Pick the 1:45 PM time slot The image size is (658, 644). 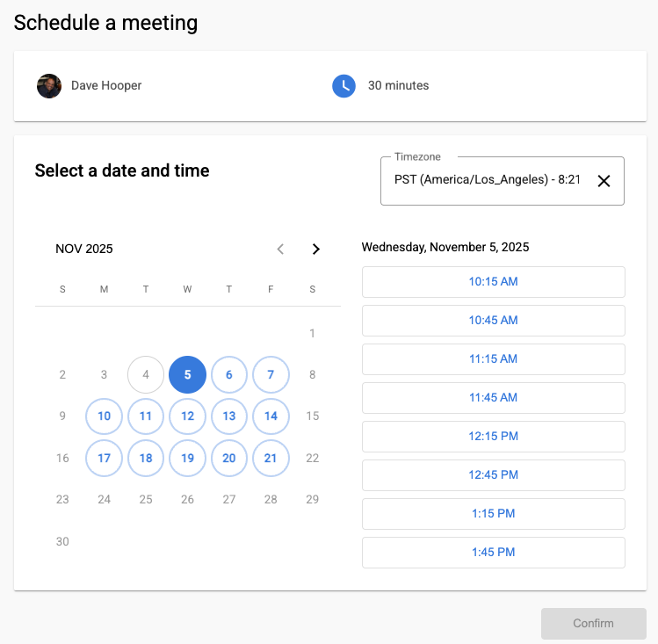493,553
